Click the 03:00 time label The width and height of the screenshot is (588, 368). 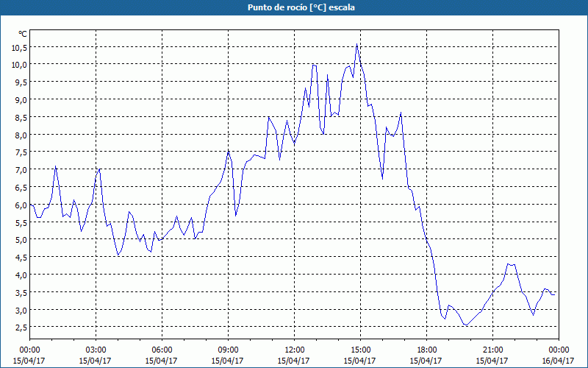click(96, 350)
